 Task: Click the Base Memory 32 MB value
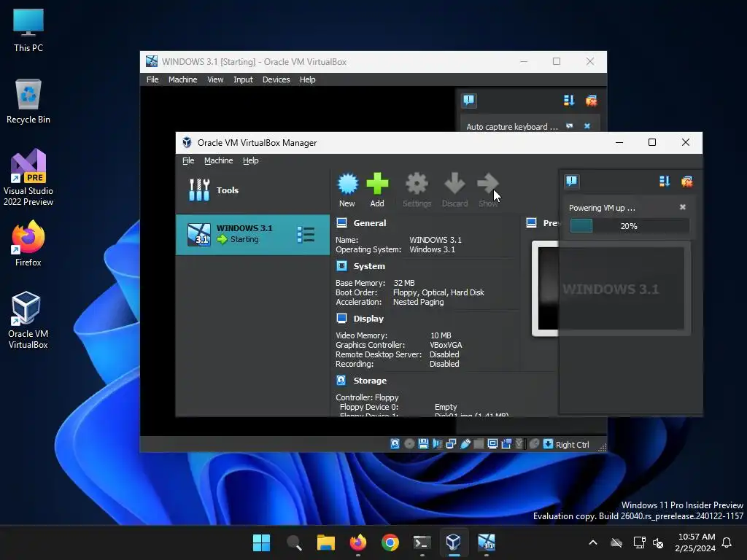pyautogui.click(x=404, y=283)
